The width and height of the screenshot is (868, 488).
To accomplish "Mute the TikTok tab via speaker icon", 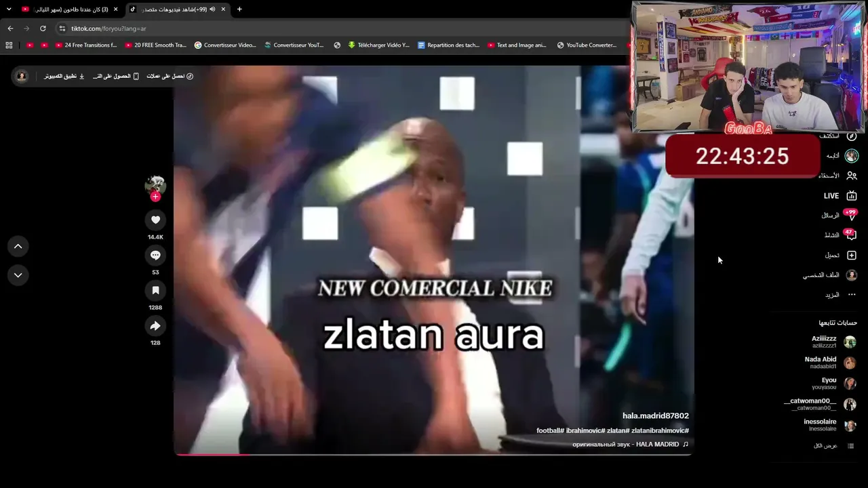I will 212,9.
